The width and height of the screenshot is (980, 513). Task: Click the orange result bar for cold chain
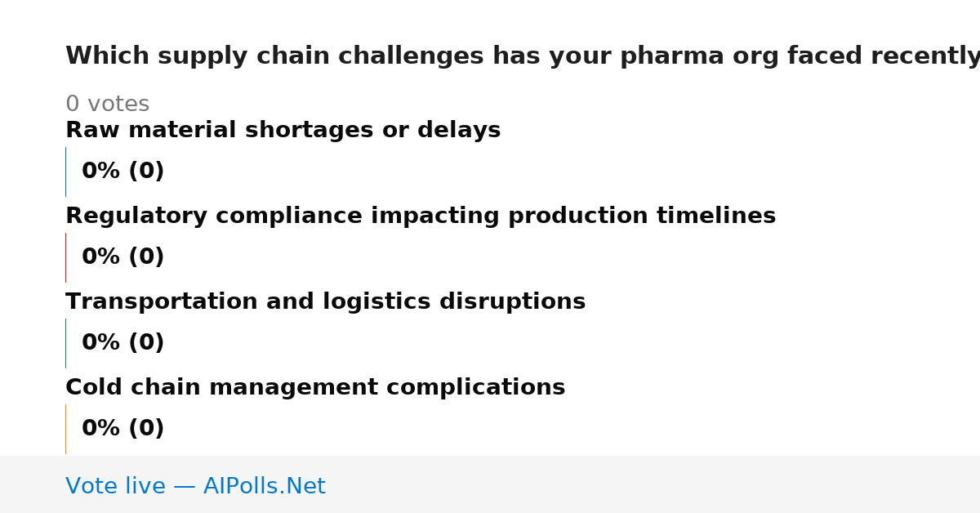tap(65, 429)
